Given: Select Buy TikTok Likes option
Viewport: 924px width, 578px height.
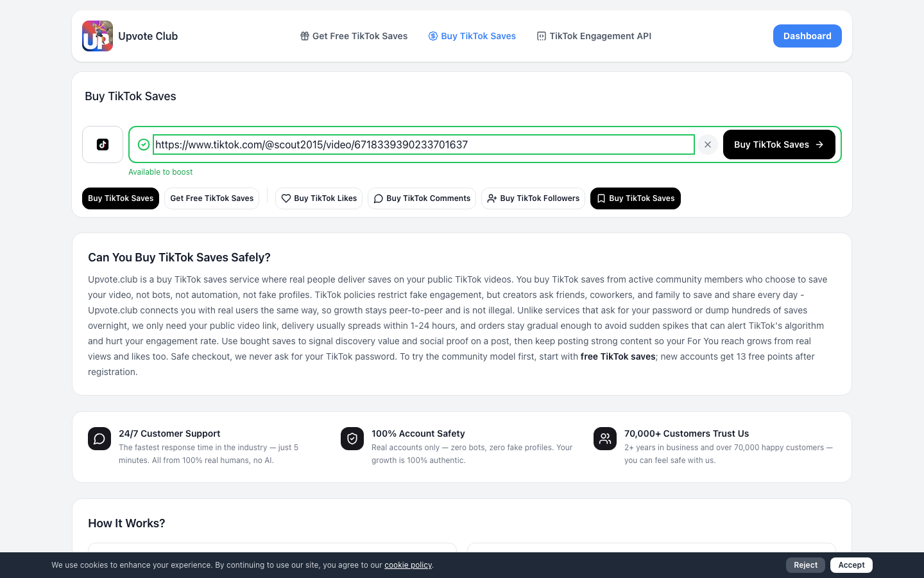Looking at the screenshot, I should click(x=319, y=198).
